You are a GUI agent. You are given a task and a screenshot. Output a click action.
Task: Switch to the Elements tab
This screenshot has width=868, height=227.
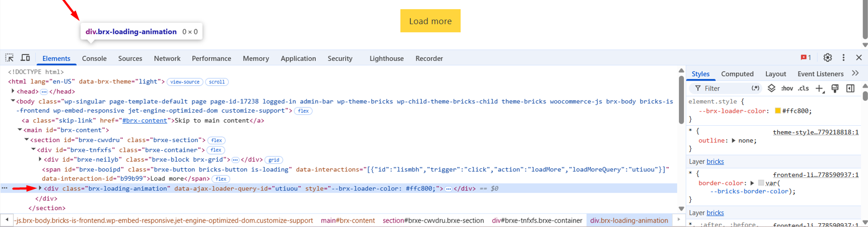click(56, 58)
